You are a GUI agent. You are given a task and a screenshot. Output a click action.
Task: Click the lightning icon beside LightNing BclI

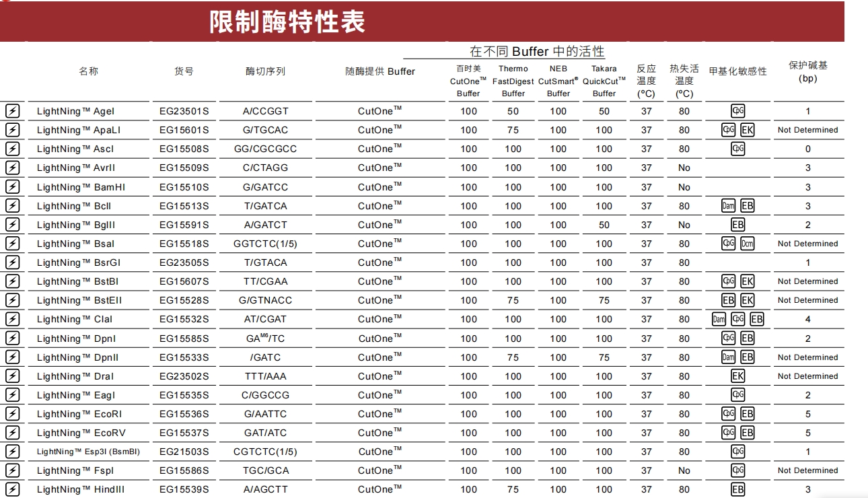12,206
